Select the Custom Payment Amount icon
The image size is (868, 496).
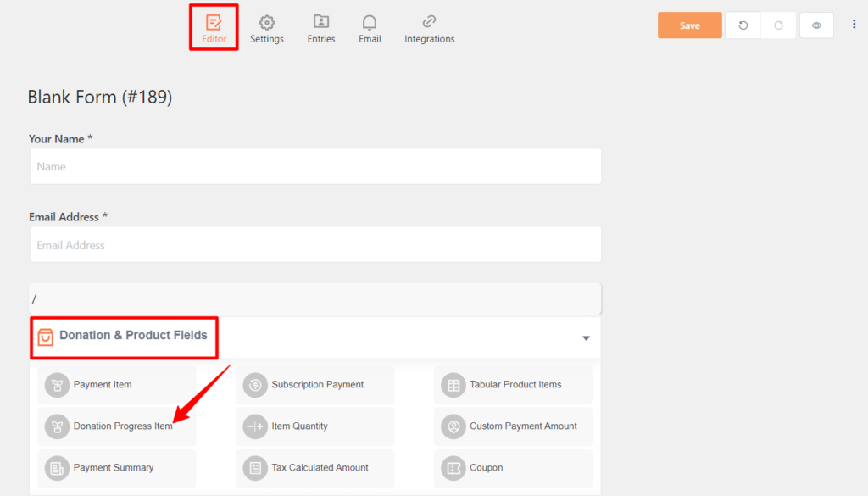[453, 426]
